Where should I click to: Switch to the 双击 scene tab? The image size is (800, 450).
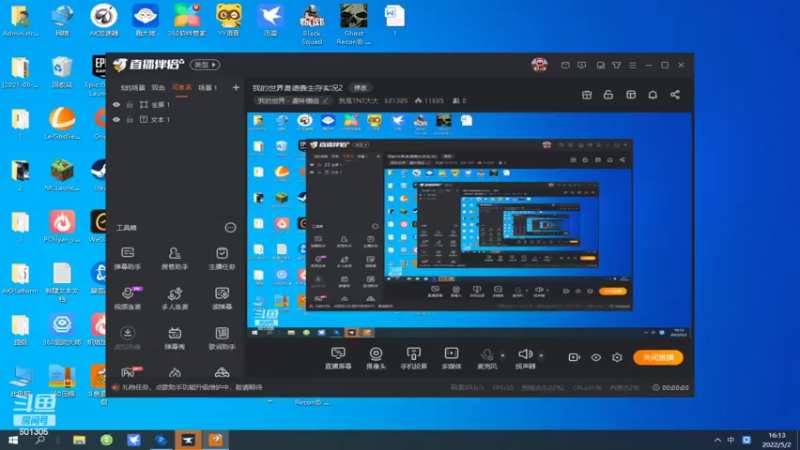(158, 88)
